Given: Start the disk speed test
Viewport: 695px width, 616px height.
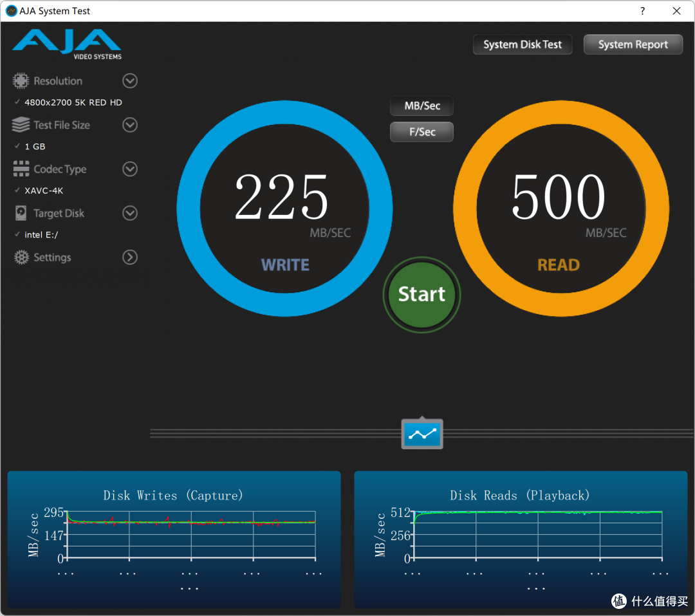Looking at the screenshot, I should (422, 294).
